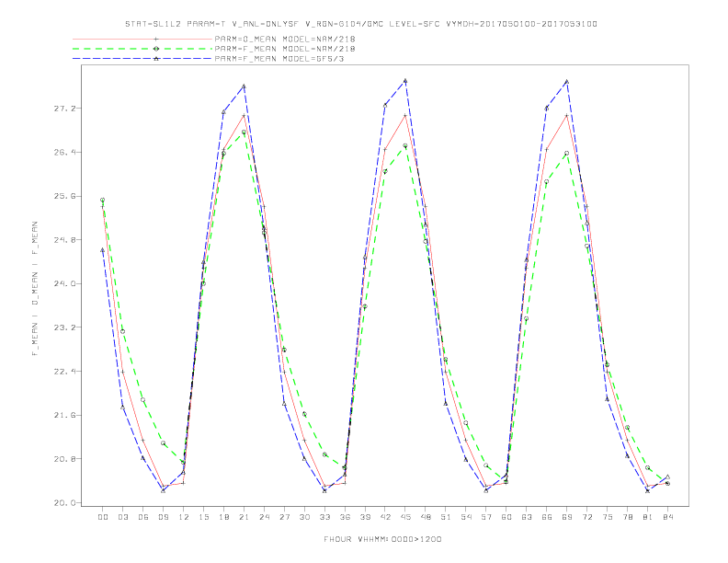Click the y-axis tick label 20.0
Viewport: 728px width, 563px height.
tap(63, 502)
